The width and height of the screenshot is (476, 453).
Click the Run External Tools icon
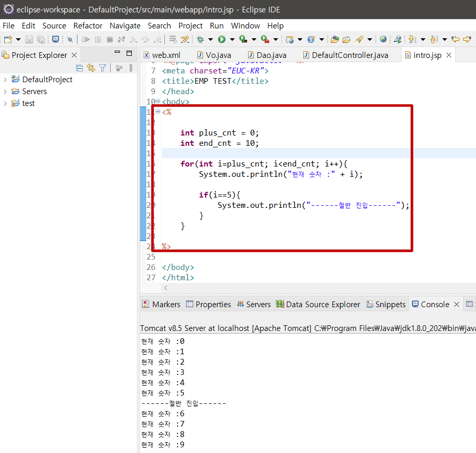click(x=265, y=39)
